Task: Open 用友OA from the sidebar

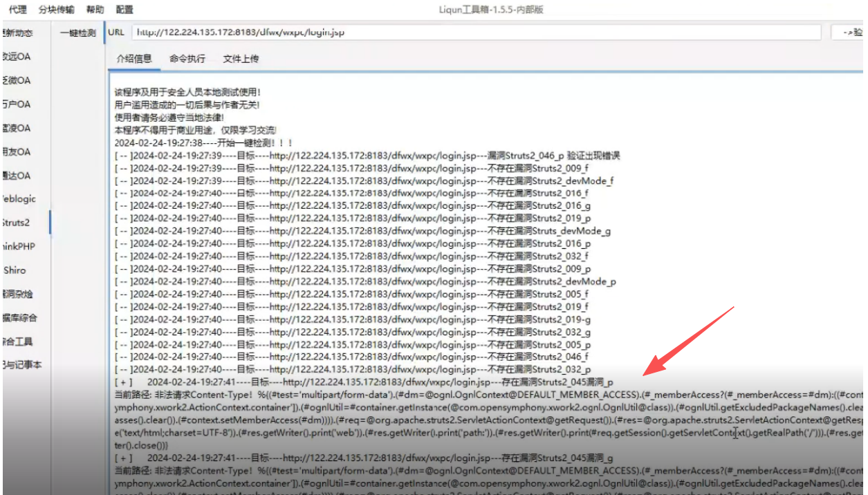Action: click(x=17, y=151)
